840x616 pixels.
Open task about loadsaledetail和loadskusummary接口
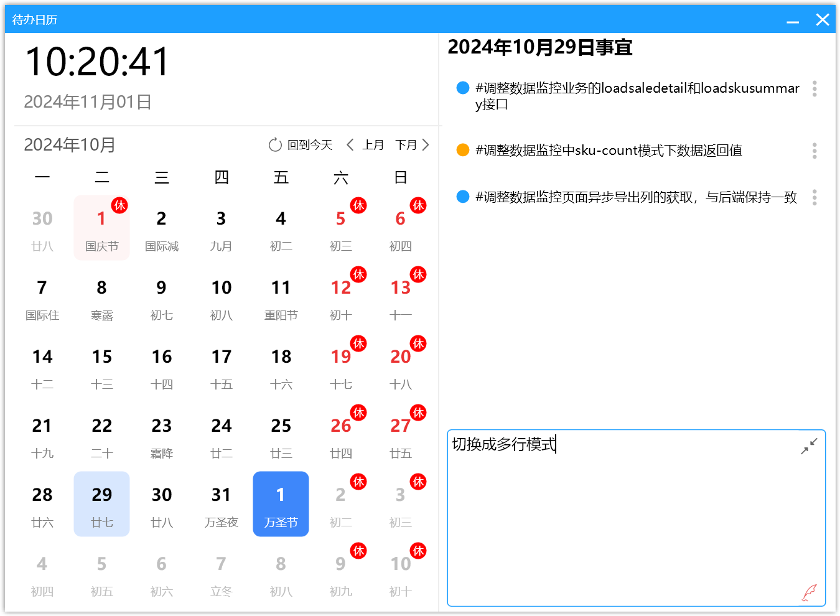point(637,96)
